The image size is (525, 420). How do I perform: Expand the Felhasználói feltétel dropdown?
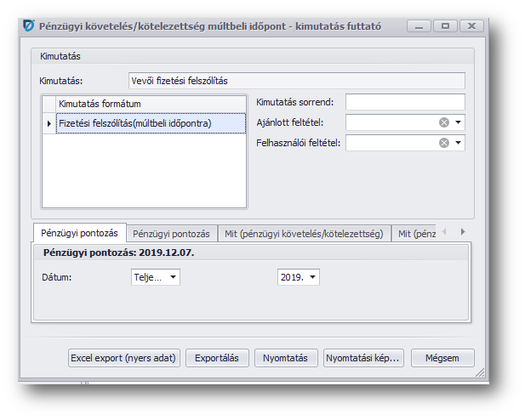[459, 143]
